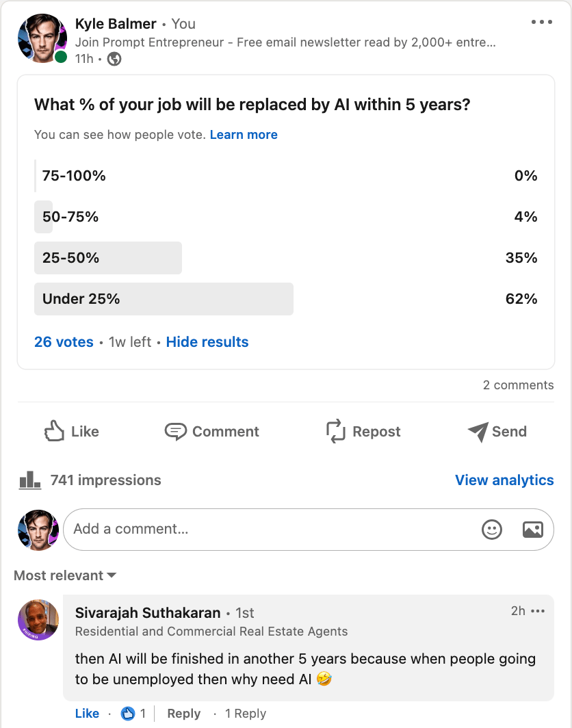The width and height of the screenshot is (572, 728).
Task: Click the Comment speech bubble icon
Action: click(176, 431)
